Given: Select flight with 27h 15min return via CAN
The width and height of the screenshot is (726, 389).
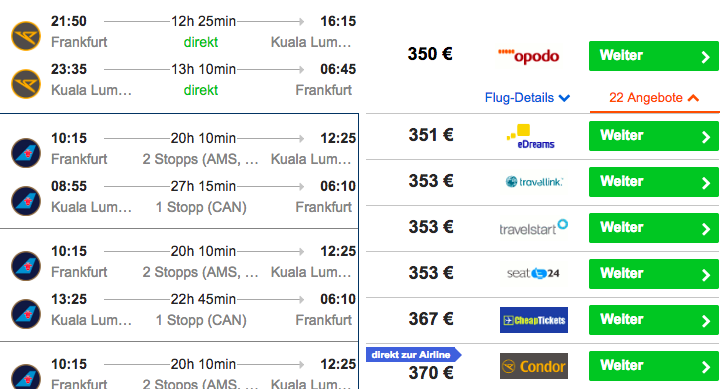Looking at the screenshot, I should [179, 171].
